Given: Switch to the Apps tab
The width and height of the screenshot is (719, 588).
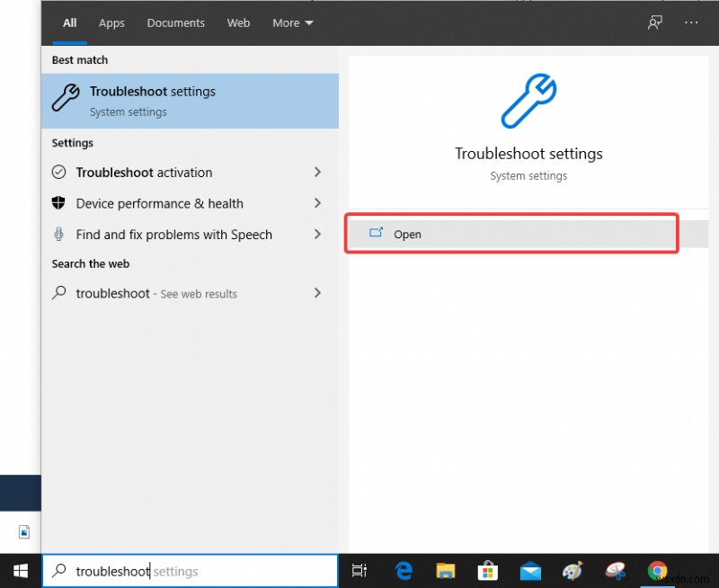Looking at the screenshot, I should click(x=111, y=22).
